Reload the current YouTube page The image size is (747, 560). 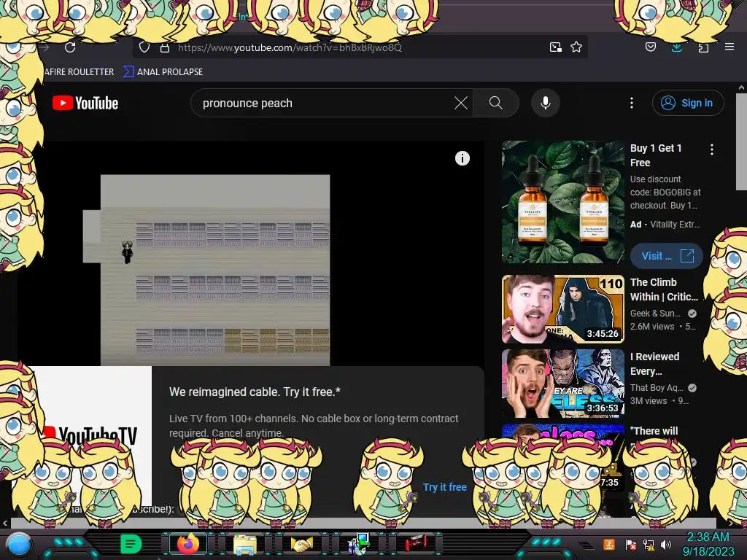click(x=70, y=47)
